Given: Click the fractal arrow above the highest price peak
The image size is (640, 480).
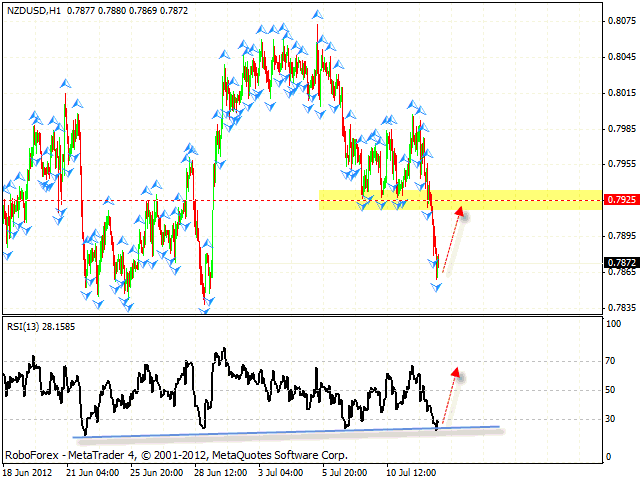Looking at the screenshot, I should click(x=318, y=16).
